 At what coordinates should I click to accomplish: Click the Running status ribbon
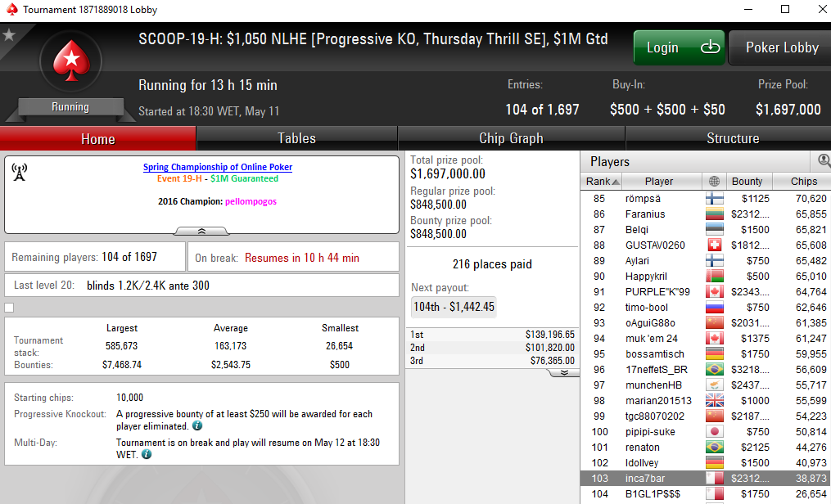70,107
